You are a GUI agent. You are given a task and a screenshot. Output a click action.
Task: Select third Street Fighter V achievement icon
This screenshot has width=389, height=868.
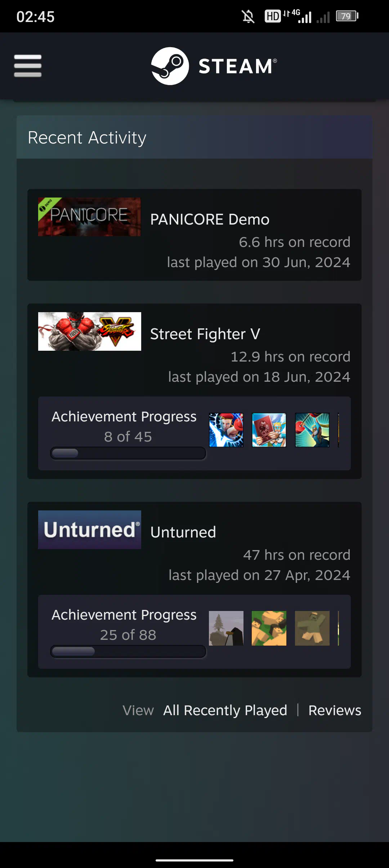click(x=312, y=430)
